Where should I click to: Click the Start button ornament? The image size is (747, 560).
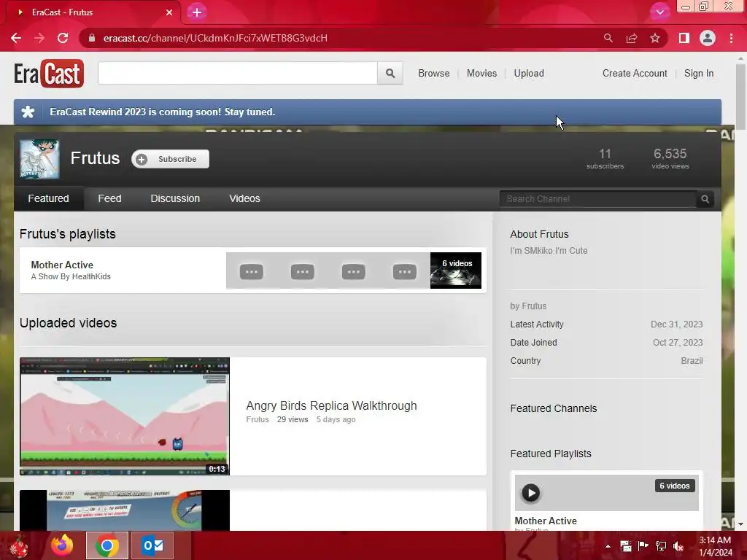pyautogui.click(x=19, y=545)
